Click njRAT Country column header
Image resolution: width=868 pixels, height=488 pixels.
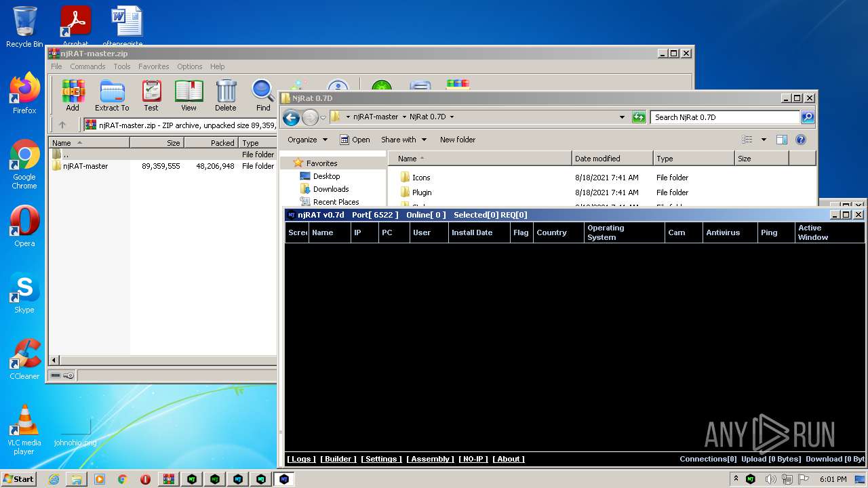click(559, 232)
